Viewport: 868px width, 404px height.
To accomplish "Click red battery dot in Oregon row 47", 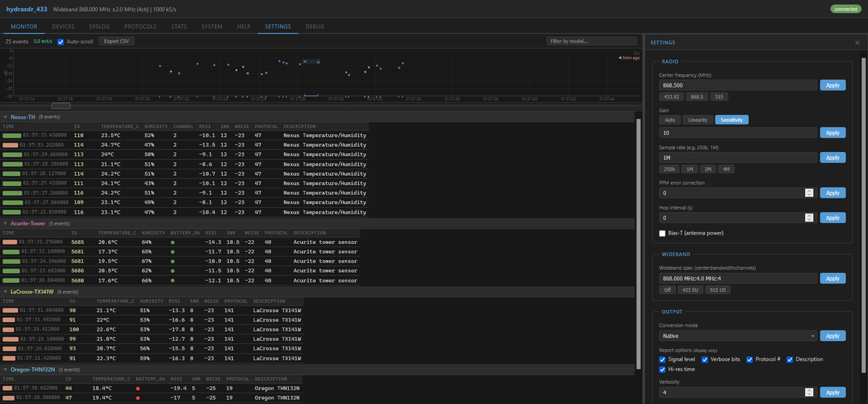I will (137, 397).
